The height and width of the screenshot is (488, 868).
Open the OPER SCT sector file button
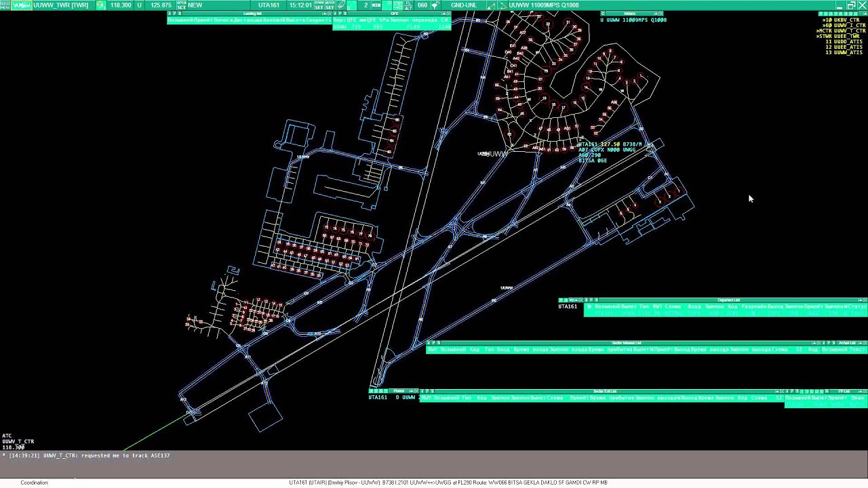point(181,5)
